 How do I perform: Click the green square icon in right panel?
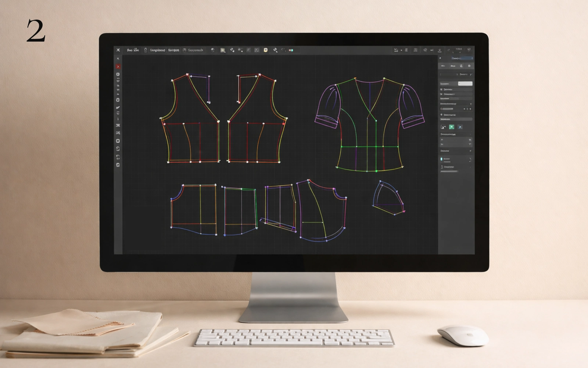point(452,127)
